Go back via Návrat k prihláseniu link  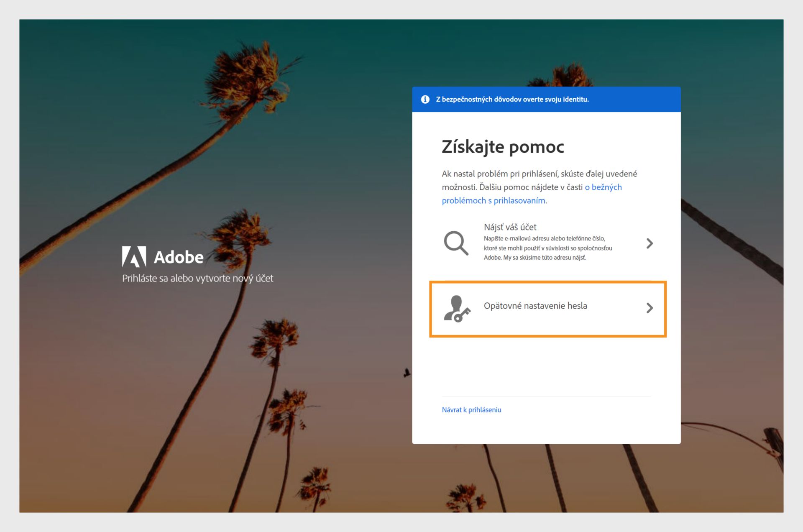(471, 410)
